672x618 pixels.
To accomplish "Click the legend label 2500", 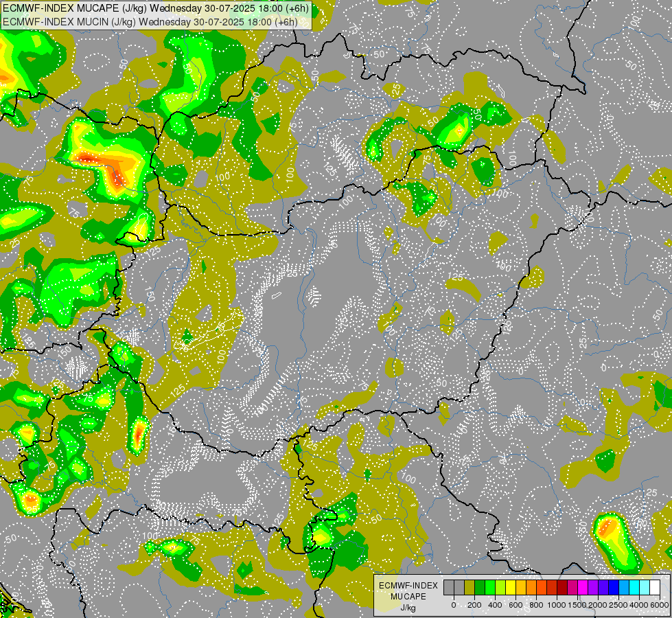I will (618, 605).
